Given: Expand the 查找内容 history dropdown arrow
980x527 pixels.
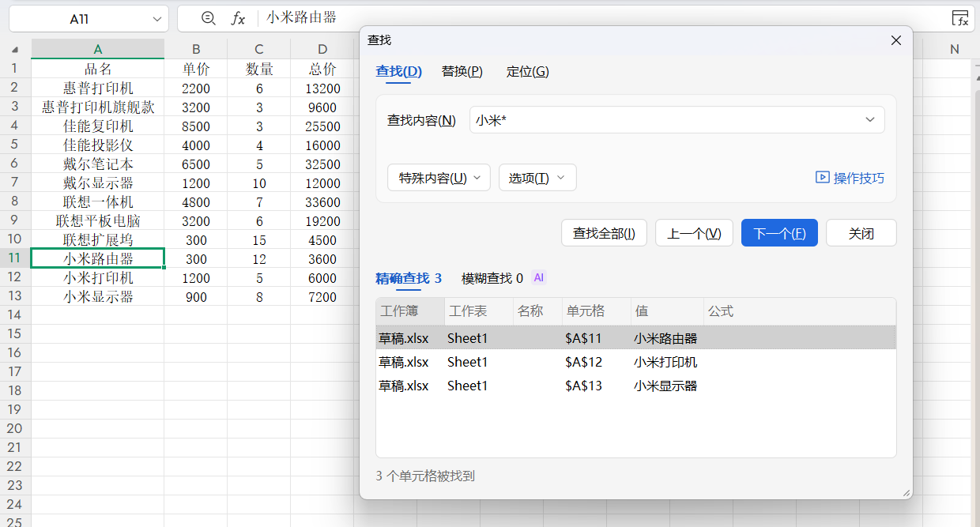Looking at the screenshot, I should [x=869, y=120].
